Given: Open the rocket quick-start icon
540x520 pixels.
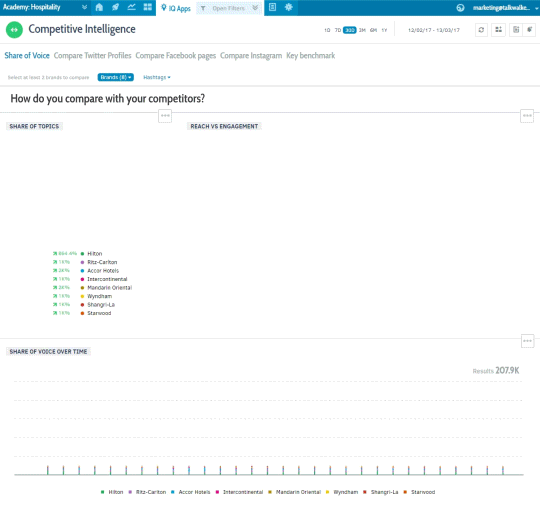Looking at the screenshot, I should tap(115, 7).
